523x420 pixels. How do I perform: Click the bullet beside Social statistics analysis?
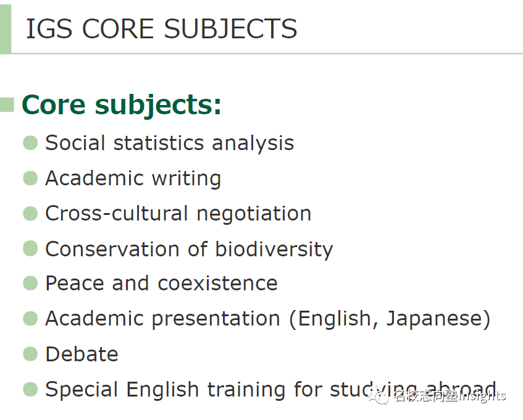coord(30,143)
